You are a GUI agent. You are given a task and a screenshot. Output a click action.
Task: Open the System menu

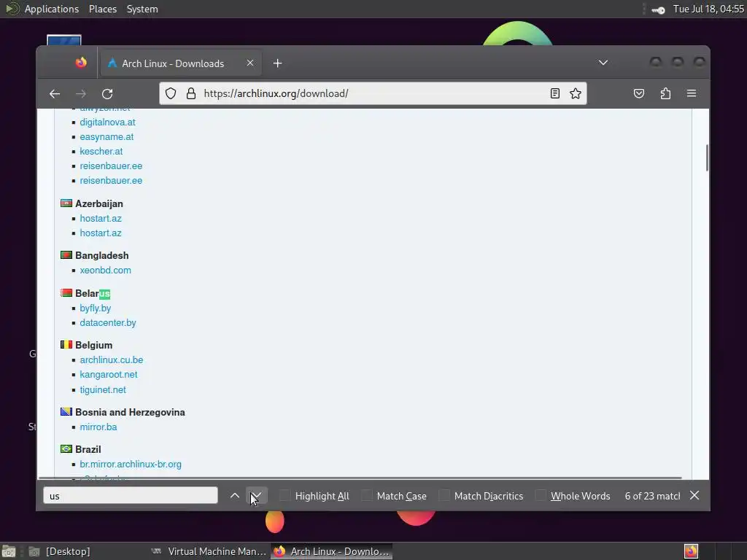[142, 9]
